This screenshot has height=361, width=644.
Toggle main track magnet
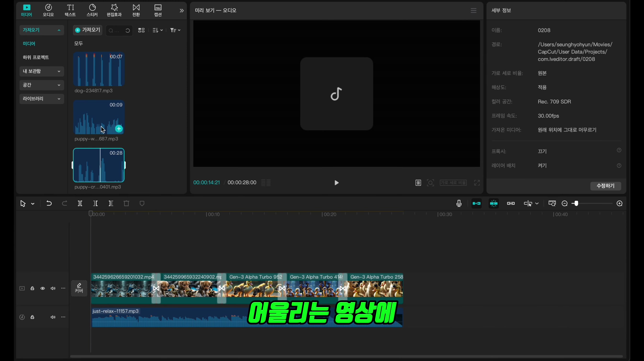(477, 204)
